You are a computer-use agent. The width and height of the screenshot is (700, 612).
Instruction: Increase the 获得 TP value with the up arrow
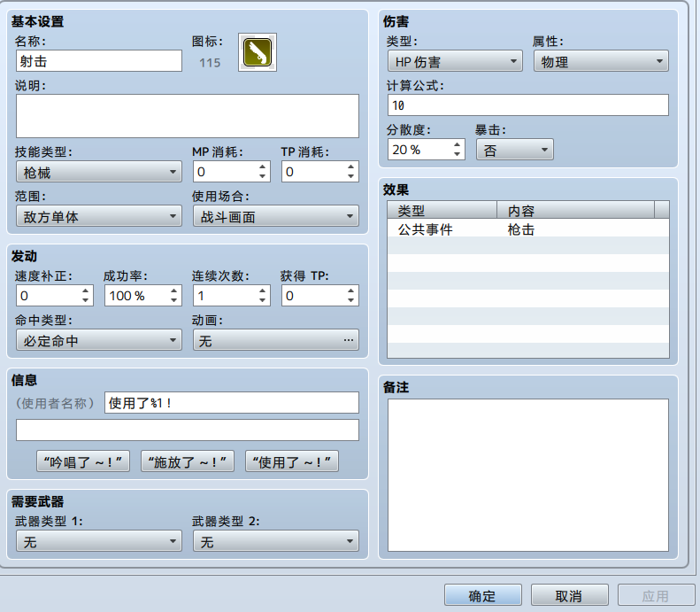click(x=351, y=291)
